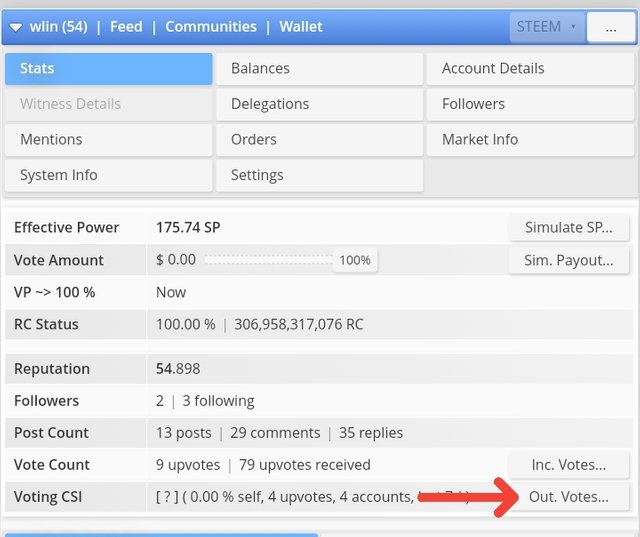Click the Simulate SP... button
Screen dimensions: 640x537
click(x=569, y=227)
